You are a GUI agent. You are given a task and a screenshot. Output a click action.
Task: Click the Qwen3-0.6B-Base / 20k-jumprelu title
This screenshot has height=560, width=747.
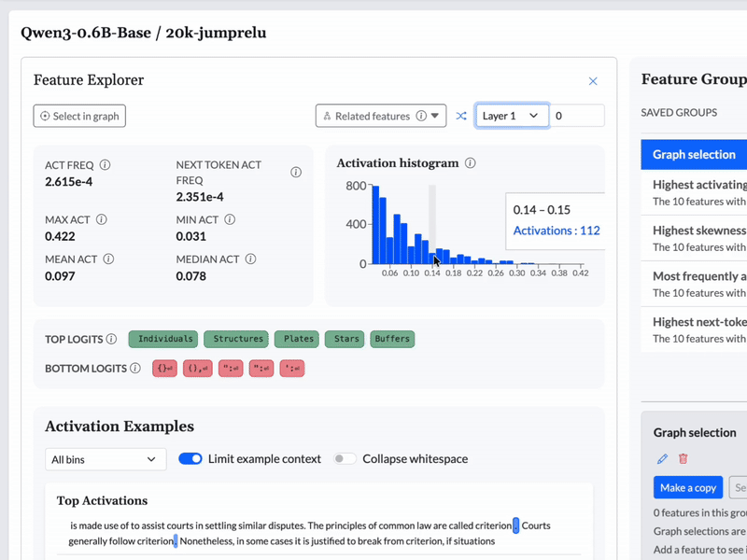144,33
